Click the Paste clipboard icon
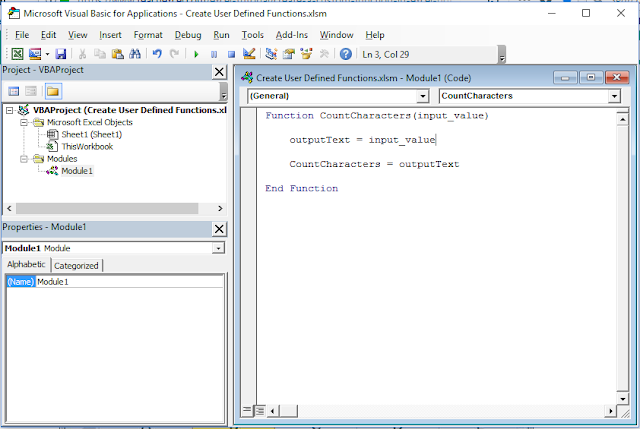 coord(118,54)
